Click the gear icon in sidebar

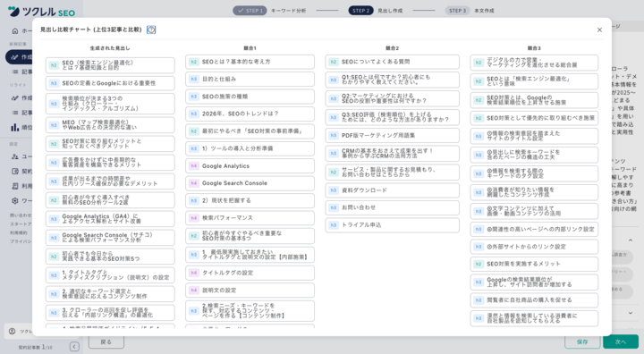tap(15, 201)
